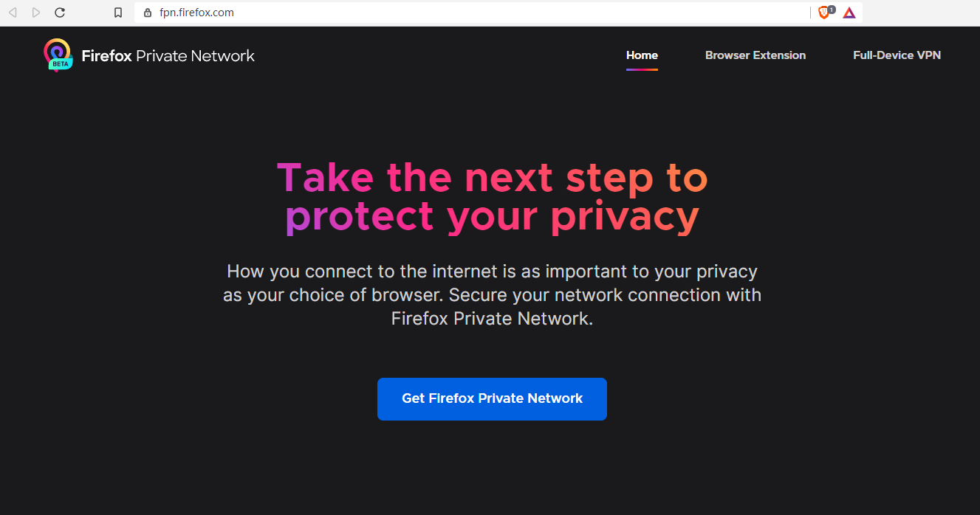Screen dimensions: 980x515
Task: Bookmark this page with the bookmark icon
Action: (x=118, y=13)
